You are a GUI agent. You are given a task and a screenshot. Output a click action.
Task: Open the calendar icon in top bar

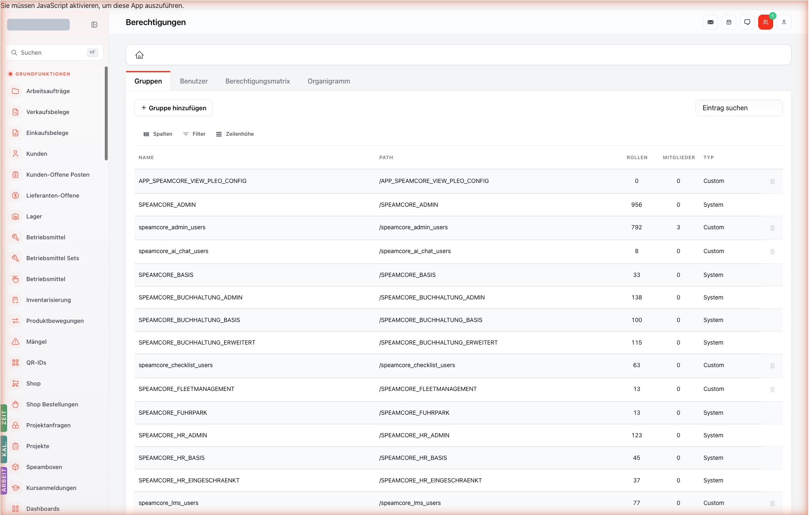click(x=729, y=22)
